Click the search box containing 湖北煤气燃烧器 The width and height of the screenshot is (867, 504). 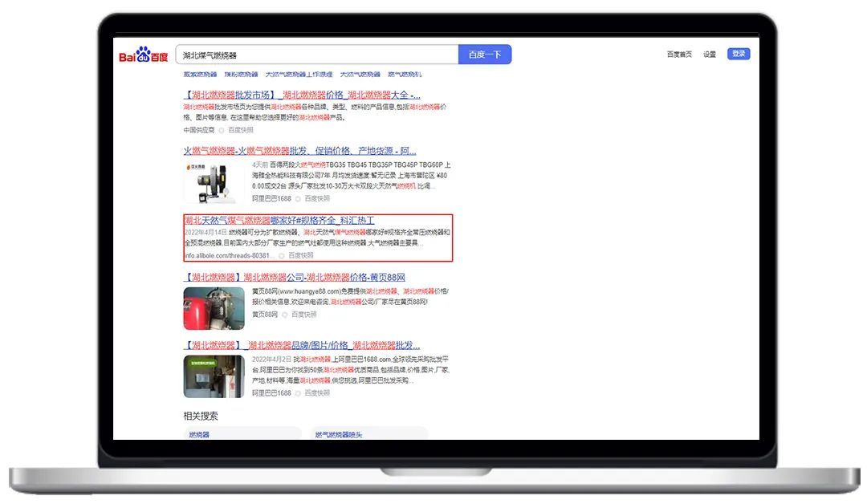pos(316,55)
